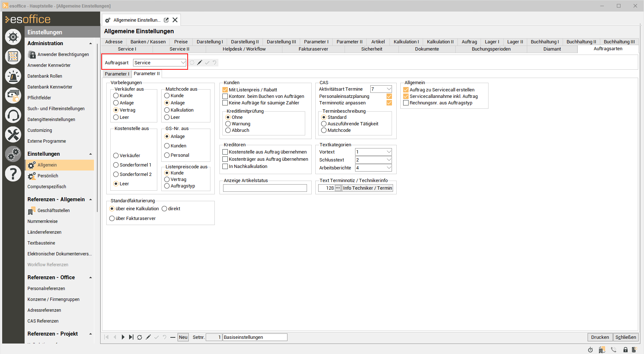Open the Vortext category dropdown

tap(389, 152)
